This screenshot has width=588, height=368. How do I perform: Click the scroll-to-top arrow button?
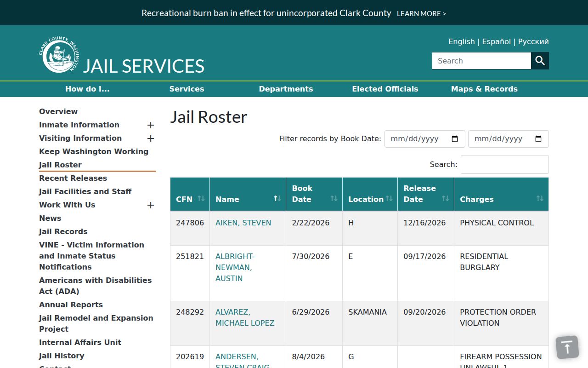(x=567, y=347)
